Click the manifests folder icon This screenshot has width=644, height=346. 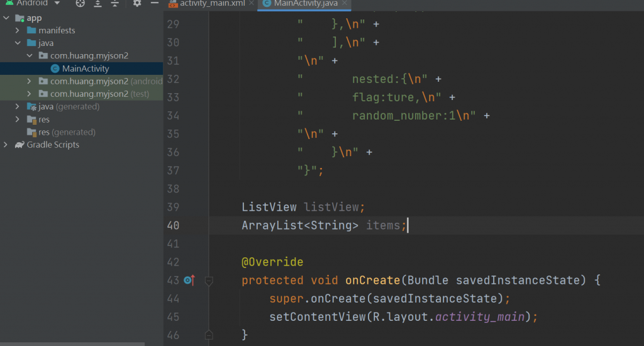[31, 30]
